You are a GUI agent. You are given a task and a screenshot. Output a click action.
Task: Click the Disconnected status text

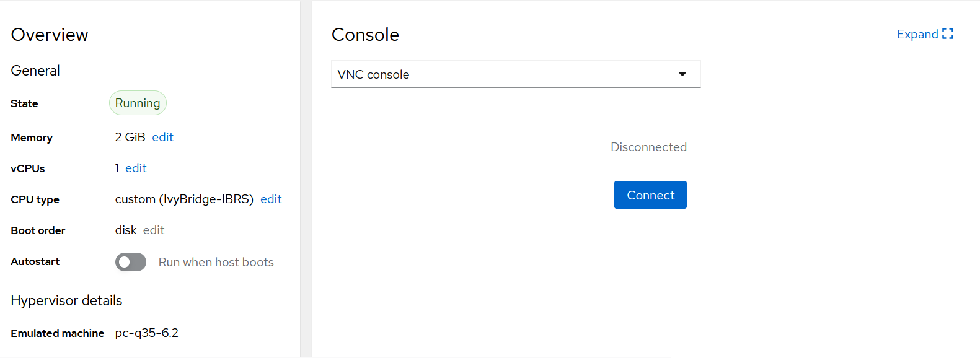click(648, 147)
